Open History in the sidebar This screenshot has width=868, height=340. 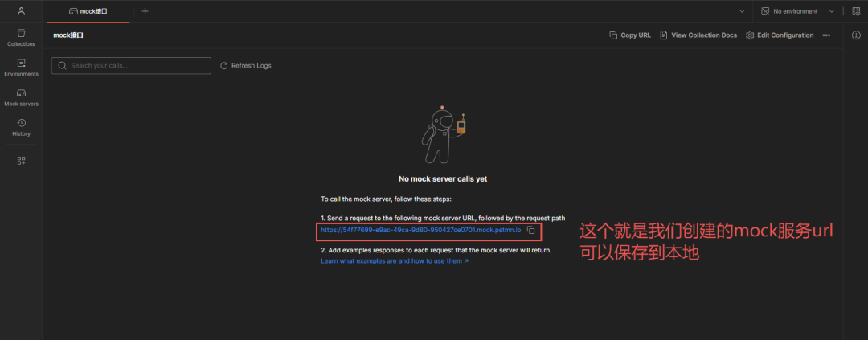point(21,127)
